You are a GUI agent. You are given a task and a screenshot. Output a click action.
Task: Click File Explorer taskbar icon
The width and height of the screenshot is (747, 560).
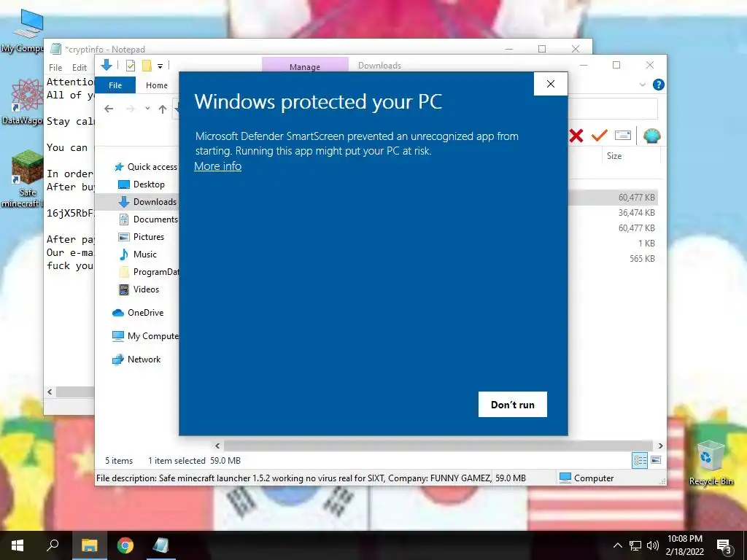point(89,545)
